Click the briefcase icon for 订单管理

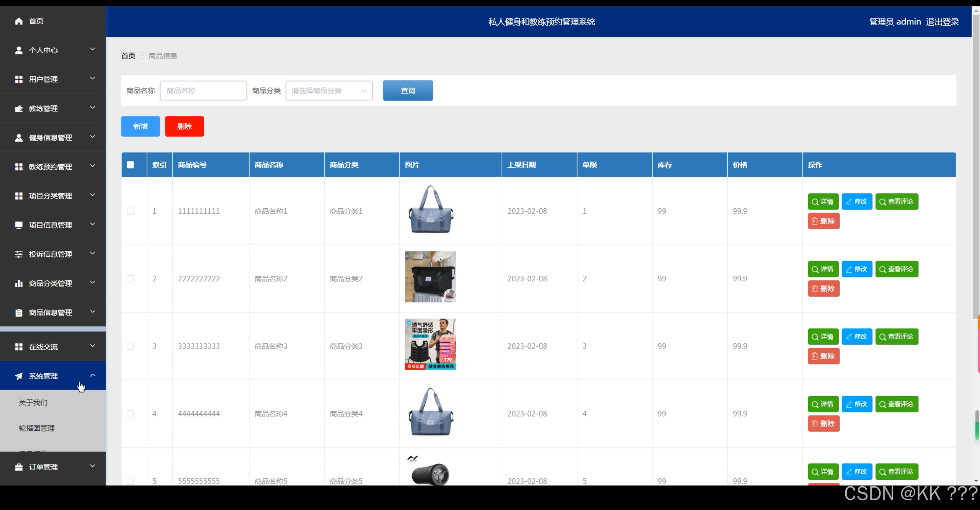click(x=19, y=467)
